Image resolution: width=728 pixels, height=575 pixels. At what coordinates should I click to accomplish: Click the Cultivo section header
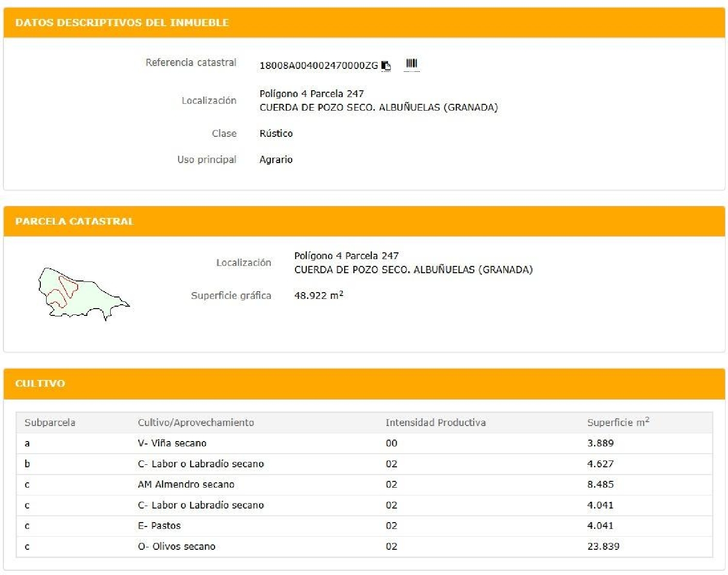(x=40, y=383)
